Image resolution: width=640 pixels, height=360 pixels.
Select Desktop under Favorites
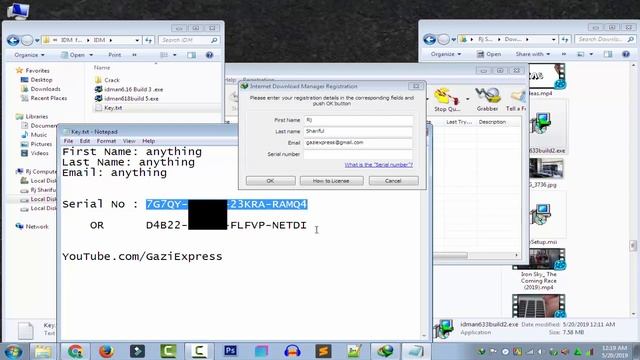[37, 80]
